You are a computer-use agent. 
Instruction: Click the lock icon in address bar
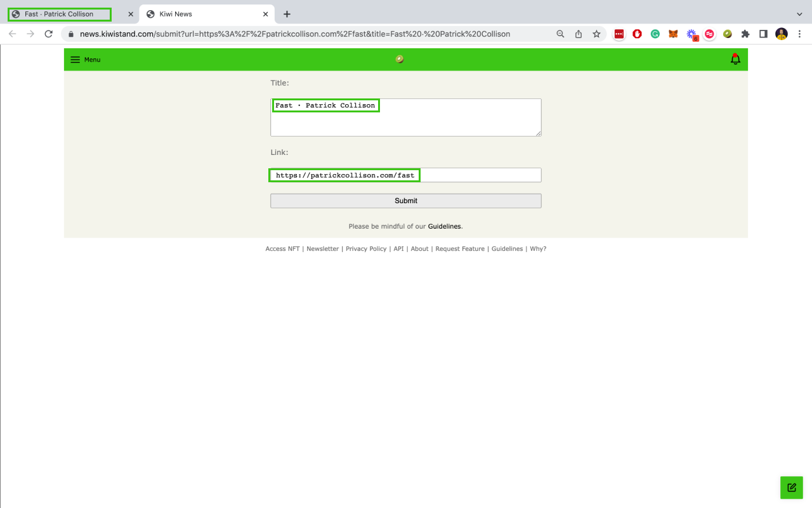[x=71, y=34]
